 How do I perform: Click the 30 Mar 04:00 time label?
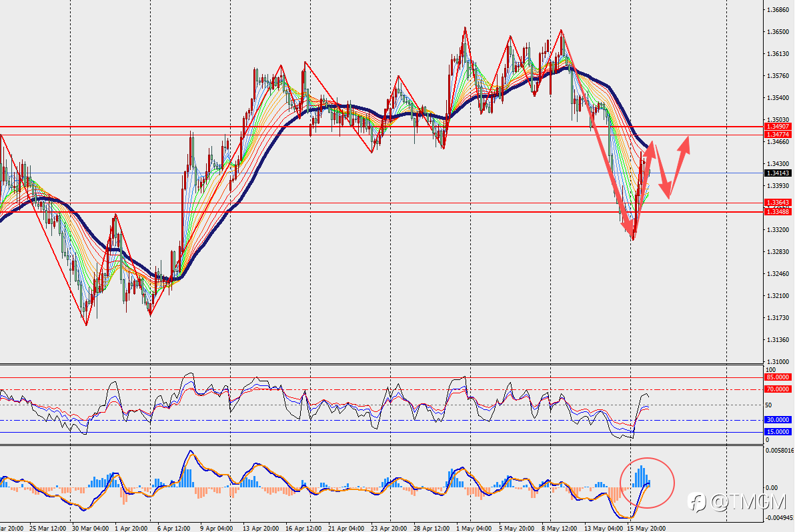tap(90, 528)
